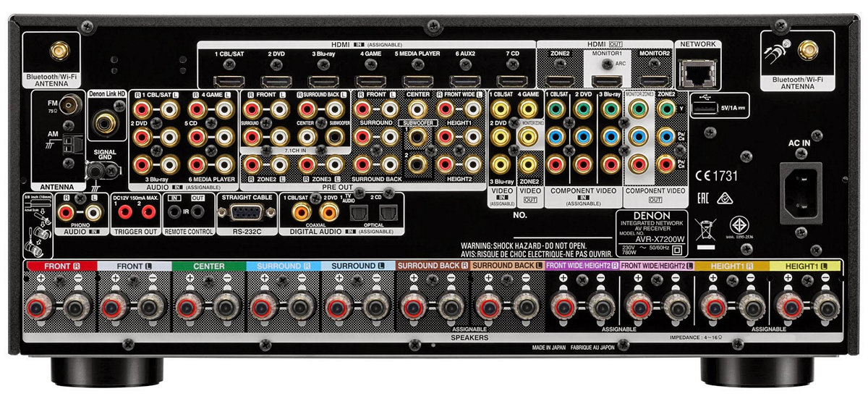Click the yellow 4 GAME video input jack
This screenshot has width=868, height=399.
pos(529,109)
